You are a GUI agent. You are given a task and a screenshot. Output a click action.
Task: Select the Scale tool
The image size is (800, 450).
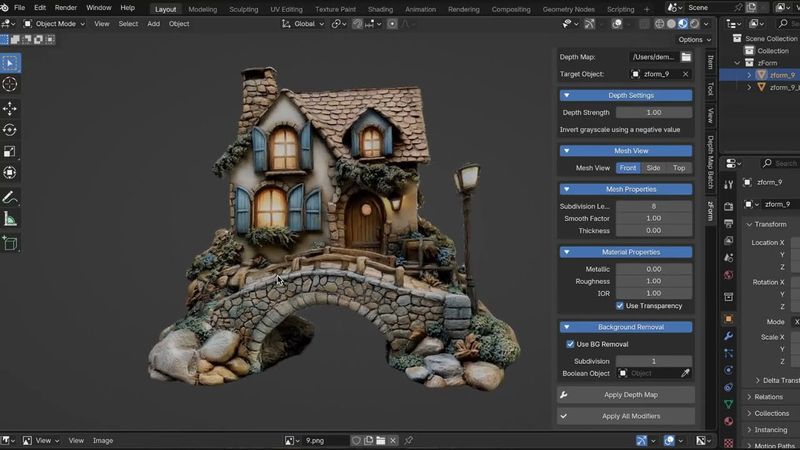[x=10, y=151]
